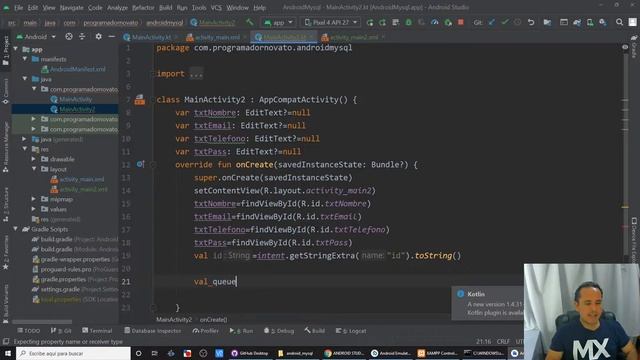640x360 pixels.
Task: Click the Git rollback undo arrow icon
Action: [531, 22]
